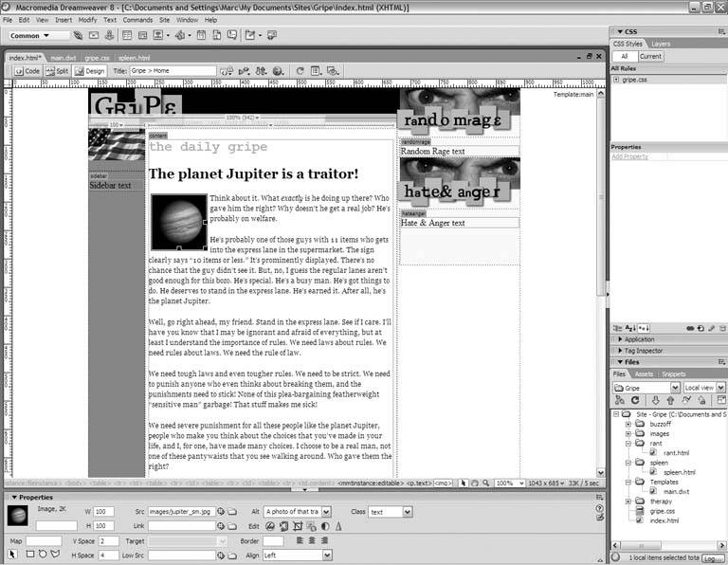Click the Point to File icon next to Link
This screenshot has height=565, width=728.
pyautogui.click(x=221, y=526)
